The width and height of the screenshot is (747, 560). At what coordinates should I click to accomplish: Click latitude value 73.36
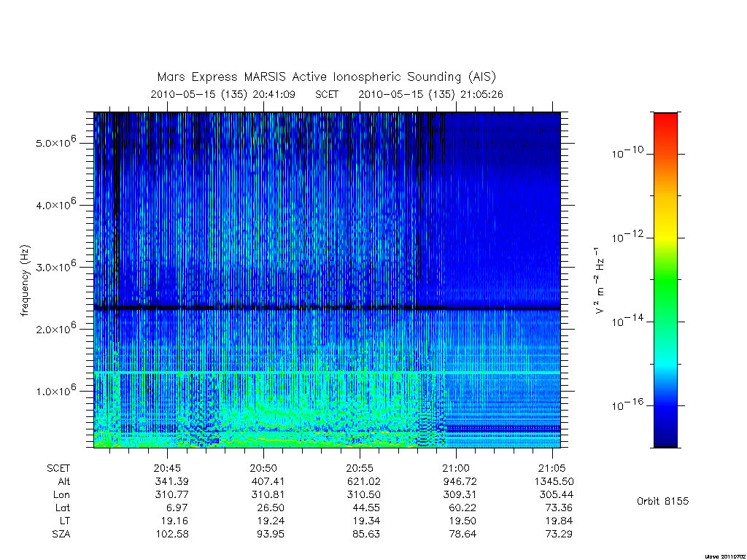click(559, 507)
